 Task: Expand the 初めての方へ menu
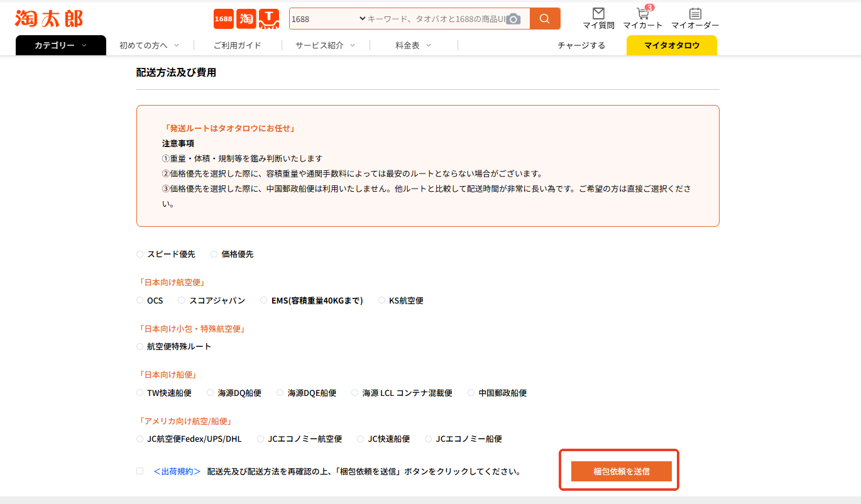pos(150,45)
